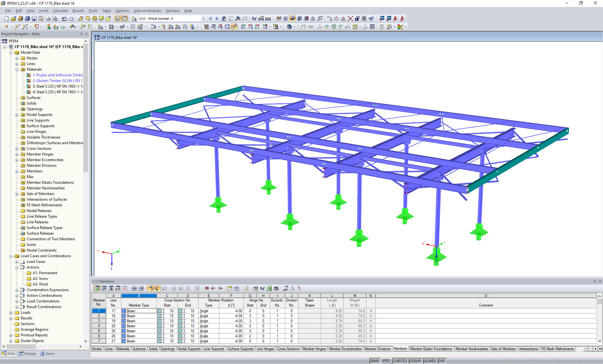Toggle SNAP in the status bar
This screenshot has width=603, height=364.
click(375, 361)
